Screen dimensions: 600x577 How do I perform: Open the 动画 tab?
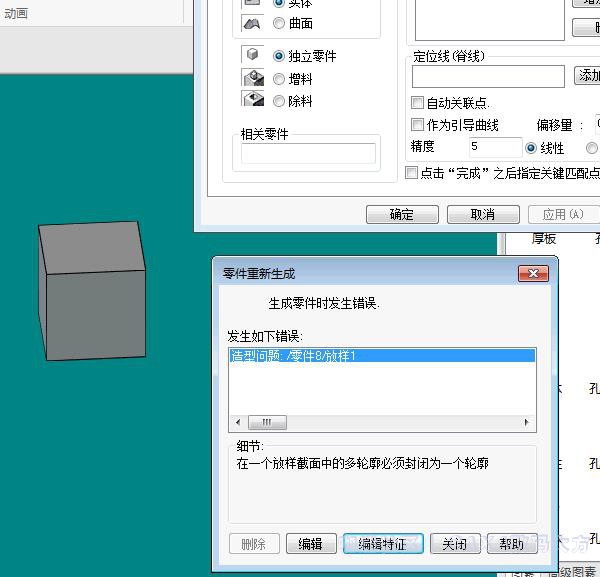[x=16, y=14]
